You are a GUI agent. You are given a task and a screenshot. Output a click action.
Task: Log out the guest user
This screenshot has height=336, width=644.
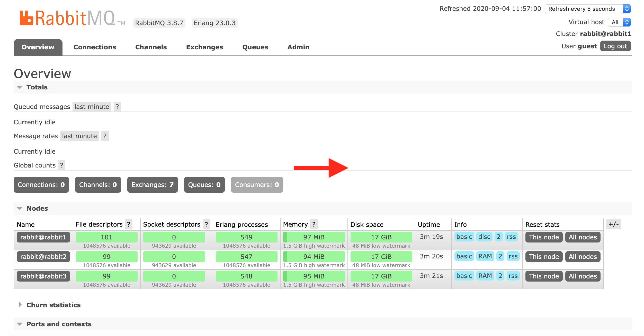615,46
